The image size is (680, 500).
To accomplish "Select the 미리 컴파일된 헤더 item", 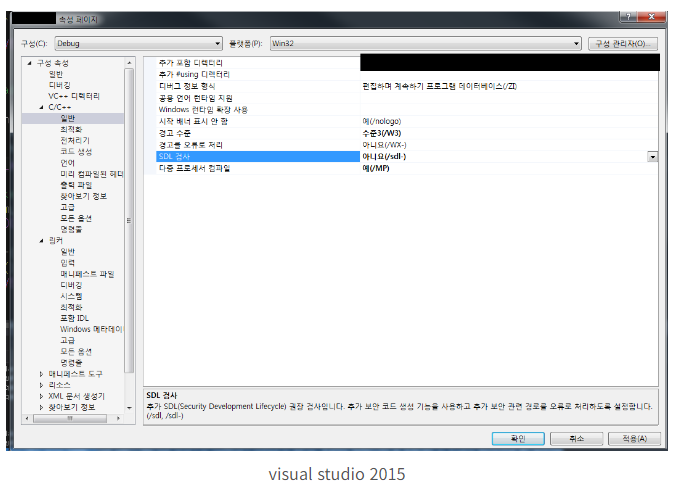I will pos(92,174).
